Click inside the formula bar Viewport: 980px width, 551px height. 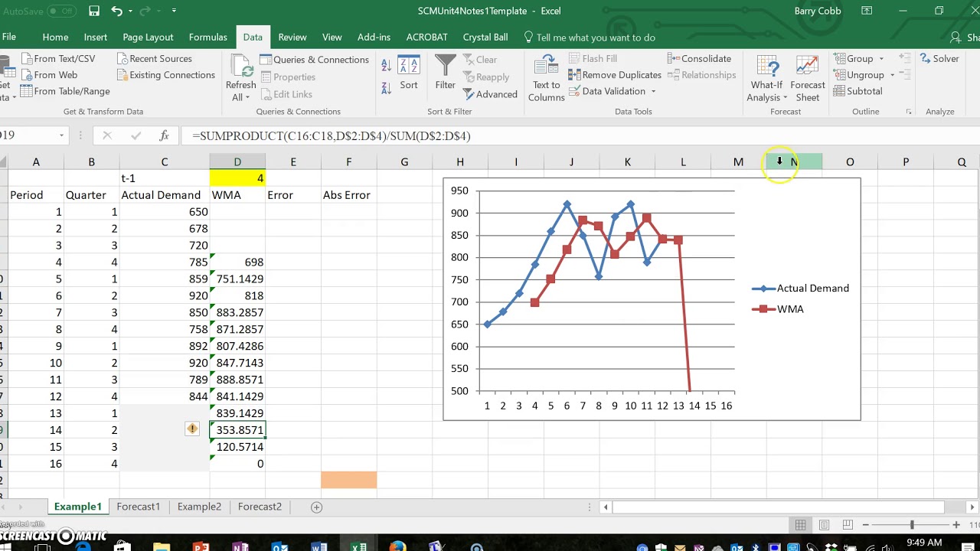pos(582,135)
